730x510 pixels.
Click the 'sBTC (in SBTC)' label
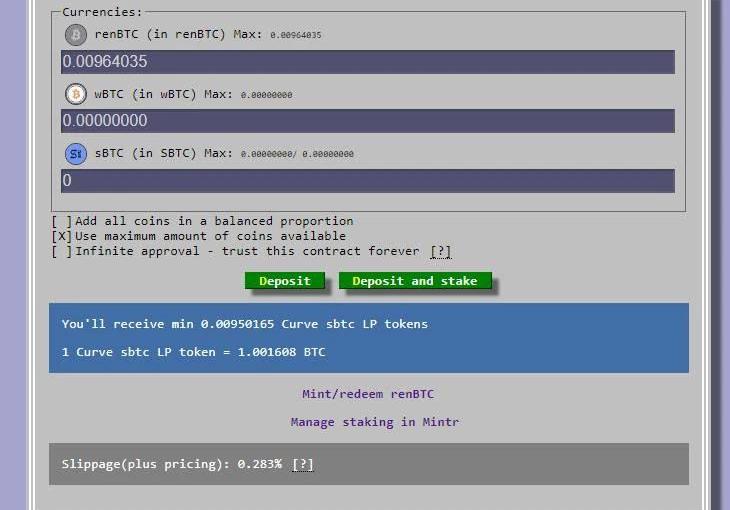(x=145, y=153)
